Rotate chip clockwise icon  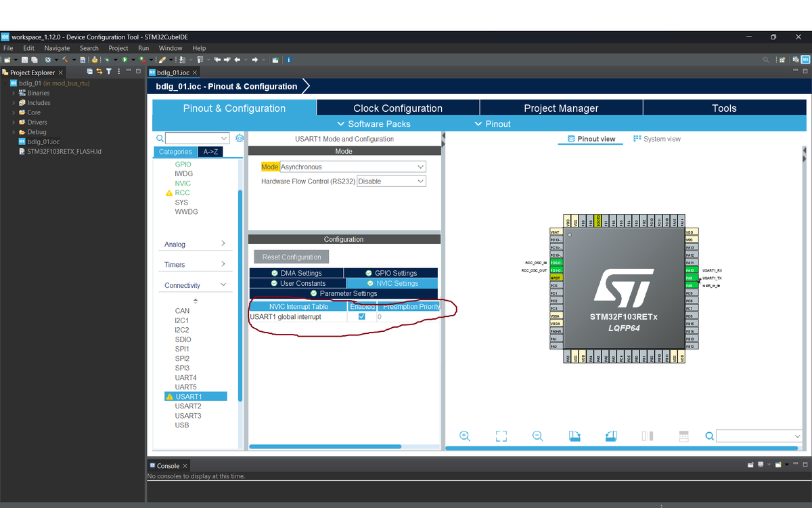574,436
